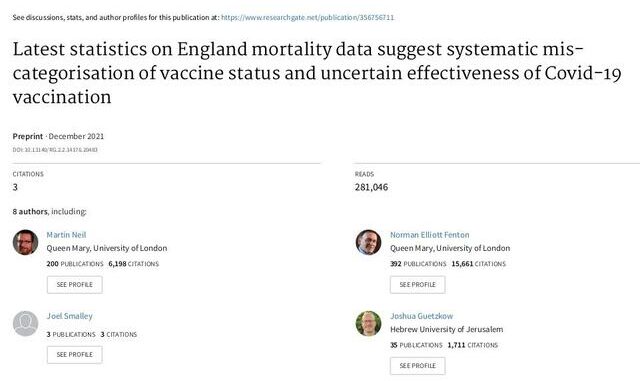Viewport: 640px width, 381px height.
Task: Click Norman Fenton's 15,661 citations stat
Action: [x=478, y=264]
